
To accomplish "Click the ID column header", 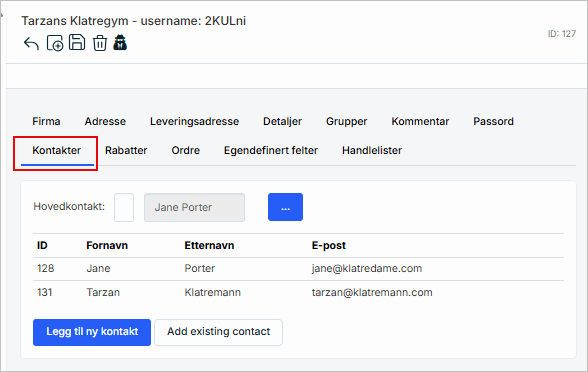I will coord(42,246).
